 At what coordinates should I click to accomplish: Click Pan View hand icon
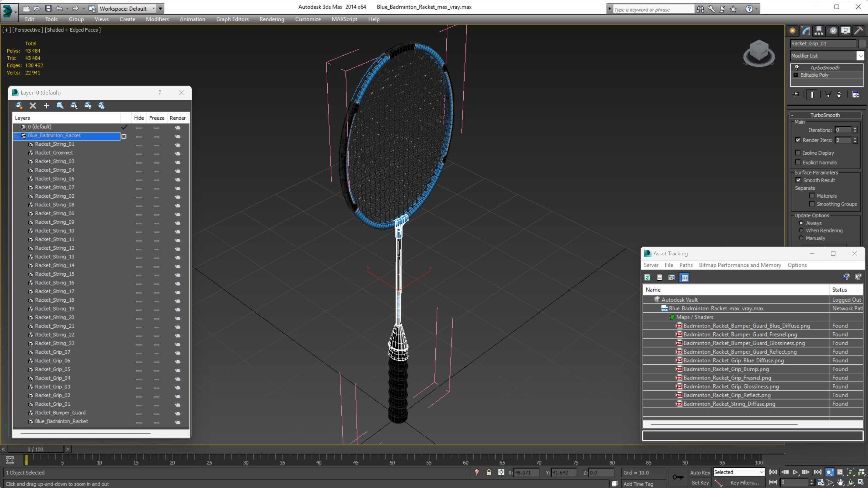840,483
